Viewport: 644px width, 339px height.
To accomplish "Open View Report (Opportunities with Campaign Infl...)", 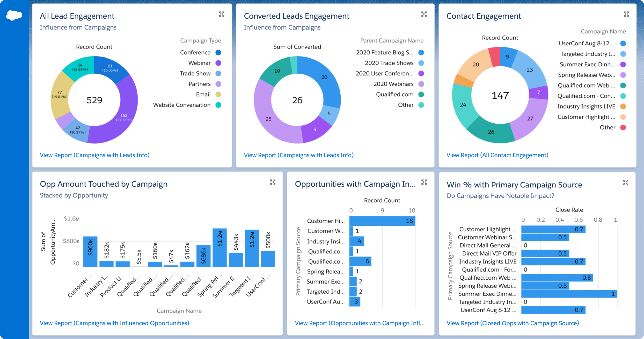I will (x=360, y=323).
